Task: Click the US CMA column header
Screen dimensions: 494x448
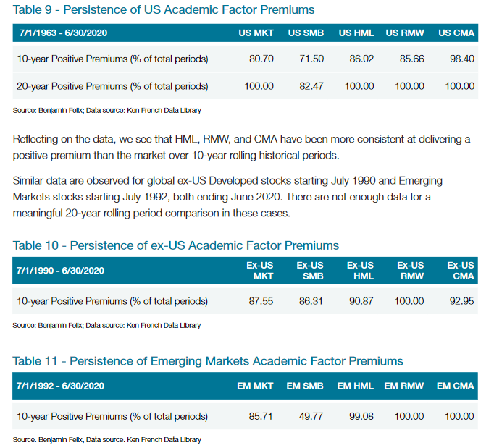Action: tap(456, 33)
